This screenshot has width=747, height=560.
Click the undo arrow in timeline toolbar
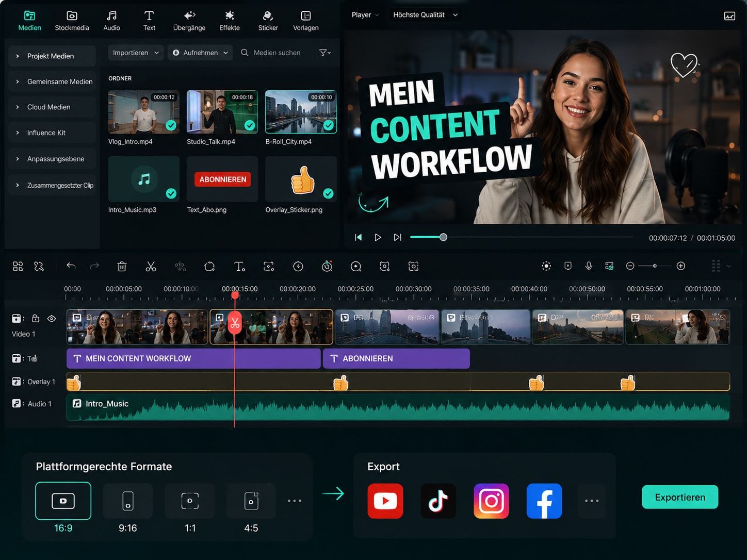(x=71, y=266)
